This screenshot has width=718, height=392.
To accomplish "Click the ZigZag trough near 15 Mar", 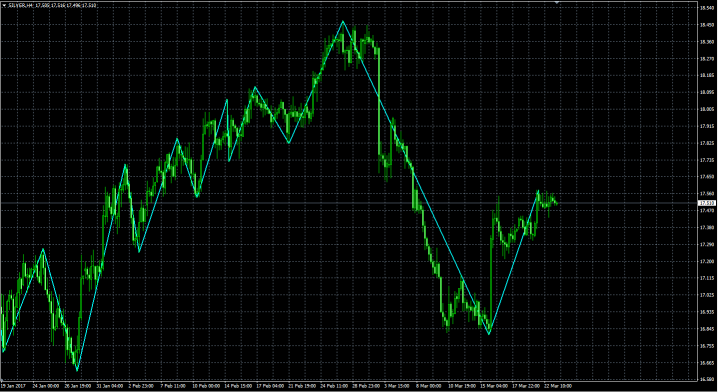I will click(489, 334).
